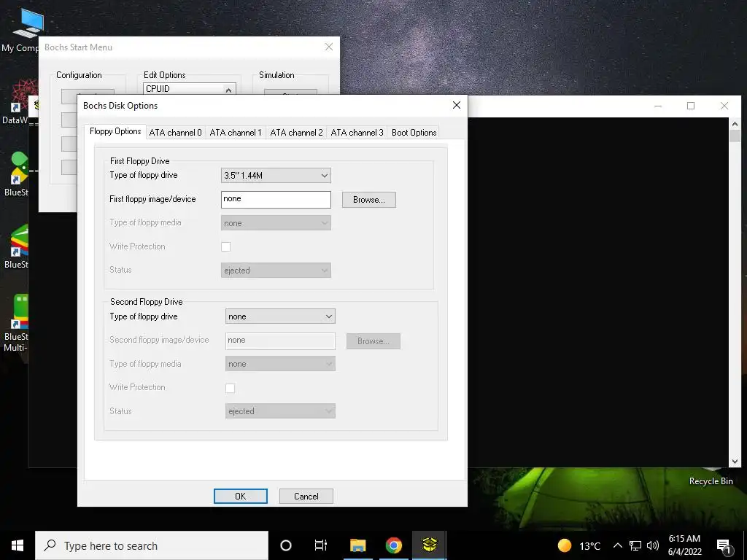Select CPUID in Edit Options list
Viewport: 747px width, 560px height.
(183, 88)
